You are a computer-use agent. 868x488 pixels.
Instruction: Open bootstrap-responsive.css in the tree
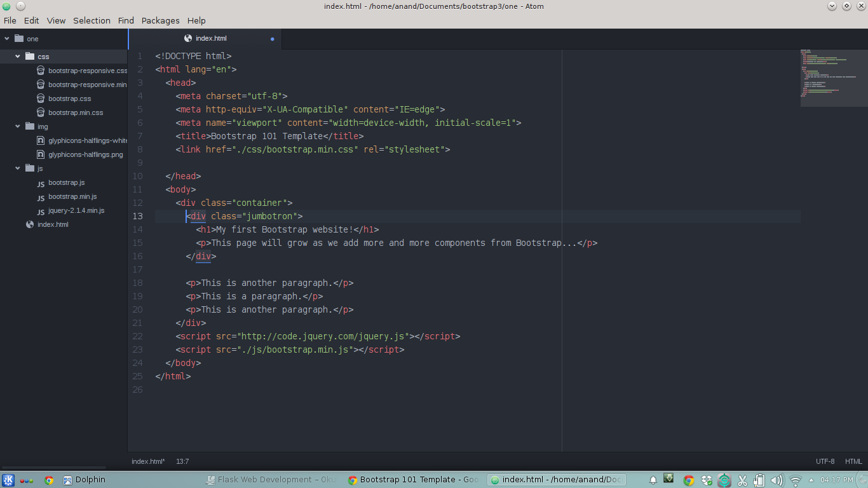point(88,71)
